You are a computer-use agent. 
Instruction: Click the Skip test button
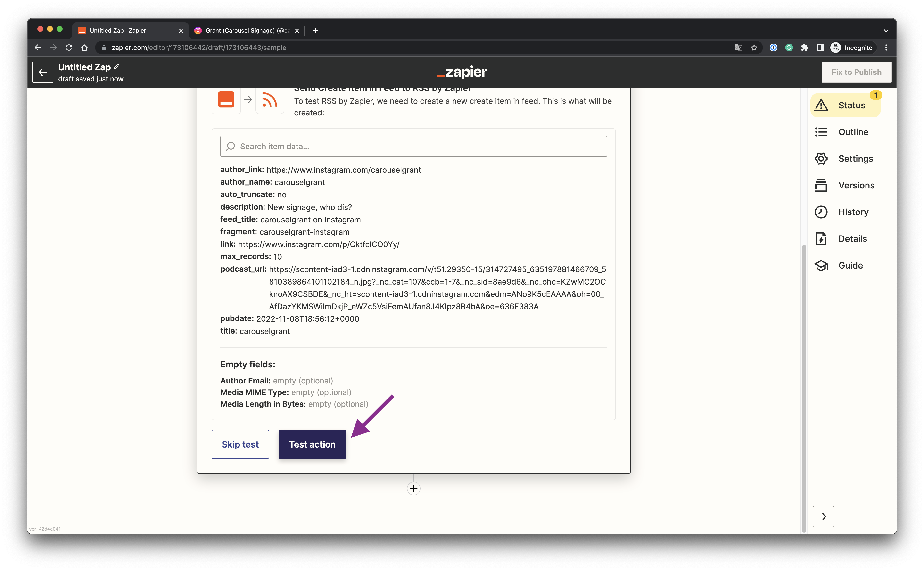pos(240,444)
